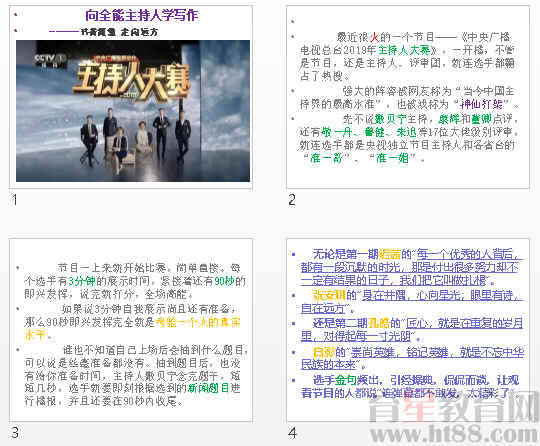Select slide 4 thumbnail with underlined quotes

(x=408, y=330)
